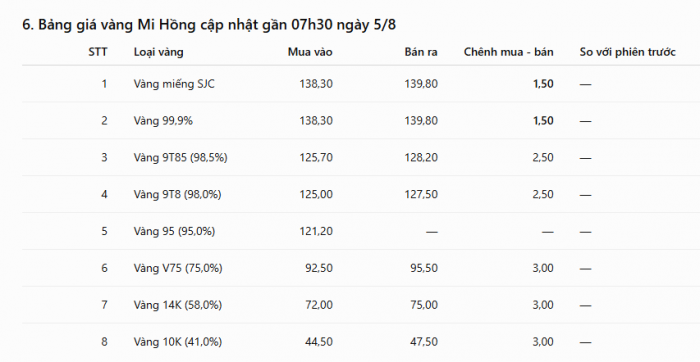Select the 'Vàng 99,9%' row label

tap(163, 121)
